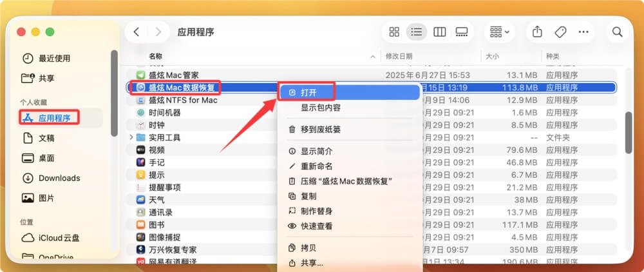This screenshot has height=272, width=644.
Task: Expand the 实用工具 folder disclosure arrow
Action: click(x=131, y=137)
